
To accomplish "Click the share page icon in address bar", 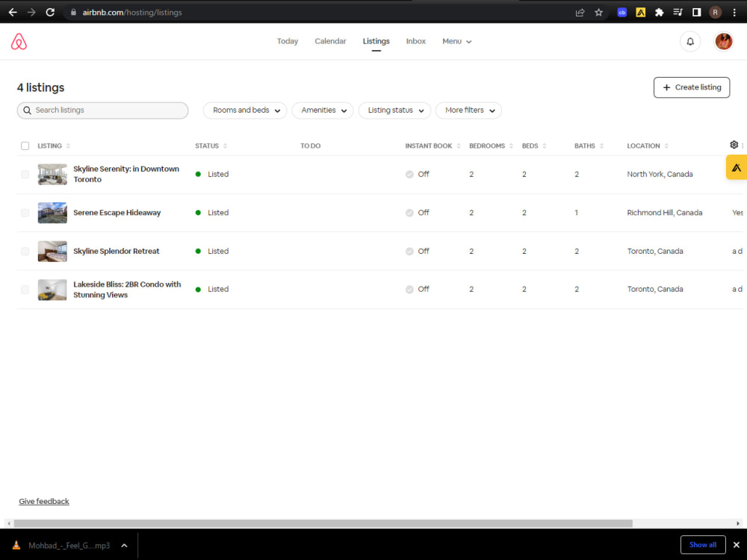I will point(580,13).
